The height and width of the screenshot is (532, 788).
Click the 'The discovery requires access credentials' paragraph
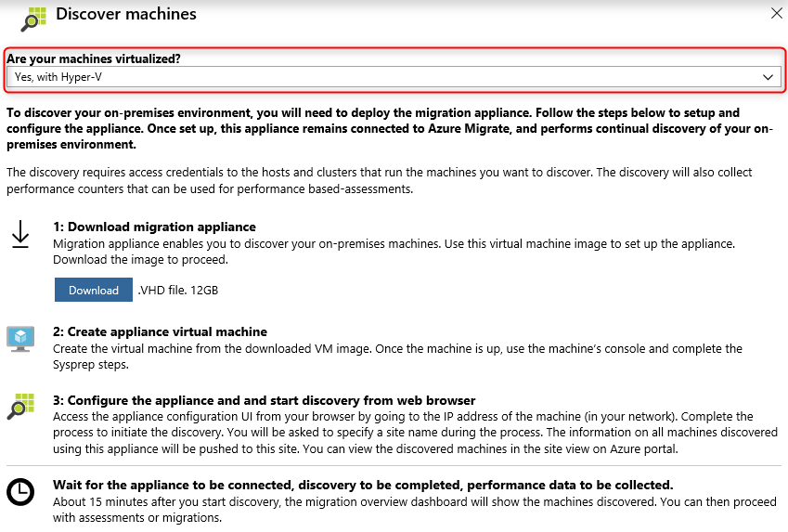[380, 180]
